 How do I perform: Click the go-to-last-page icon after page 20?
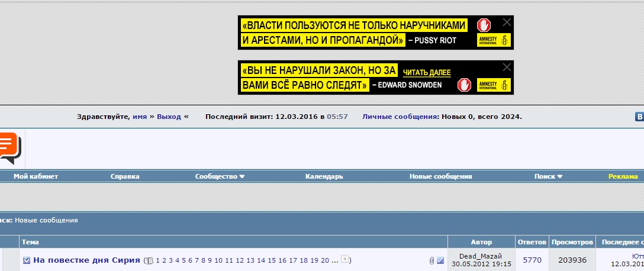point(345,260)
